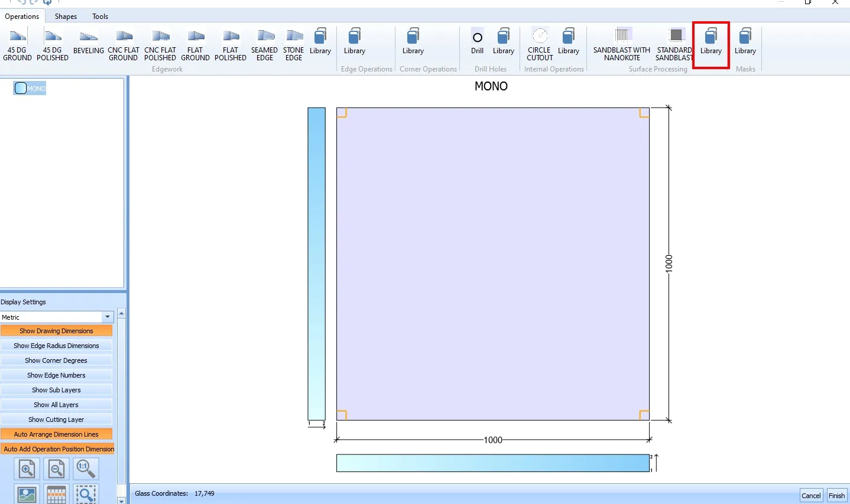Select the MONO item in tree

30,89
